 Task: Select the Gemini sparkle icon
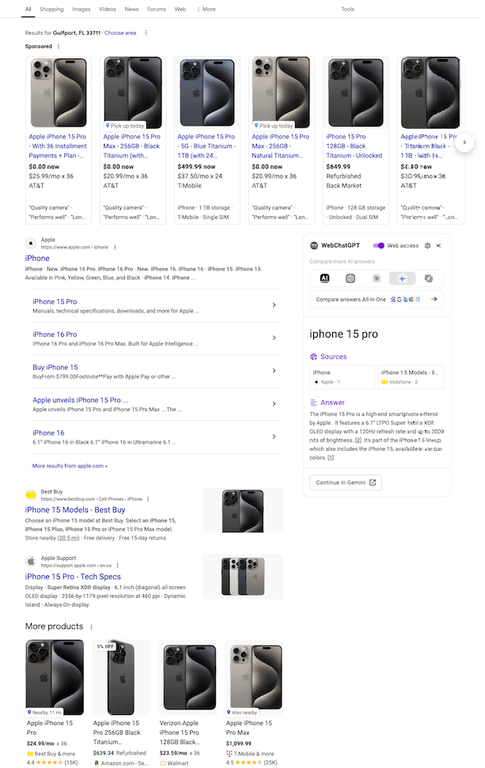pyautogui.click(x=402, y=278)
